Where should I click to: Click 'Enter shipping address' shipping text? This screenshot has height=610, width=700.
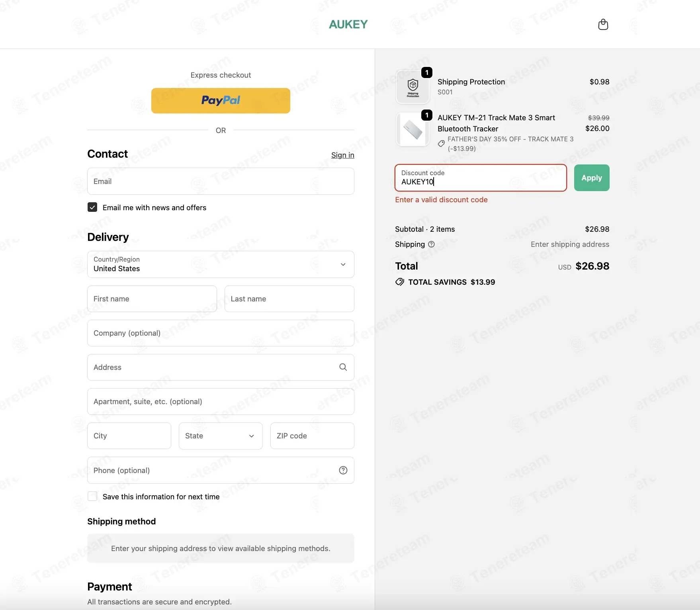pos(570,244)
